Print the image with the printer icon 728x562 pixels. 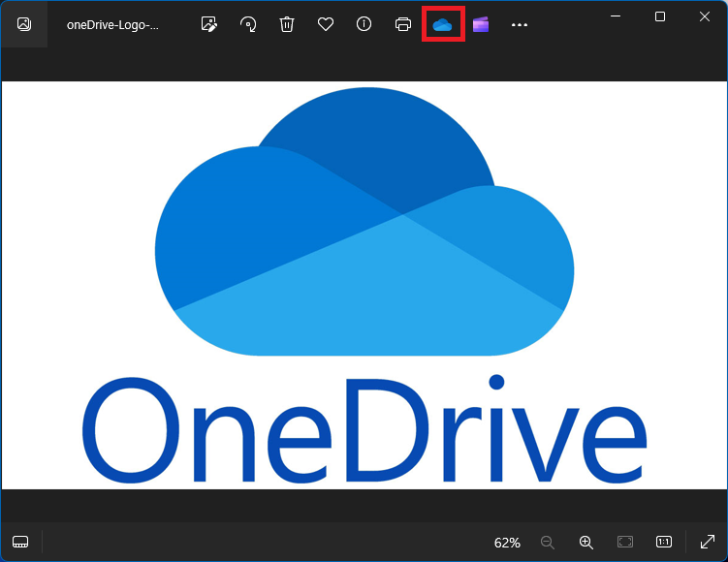[403, 24]
